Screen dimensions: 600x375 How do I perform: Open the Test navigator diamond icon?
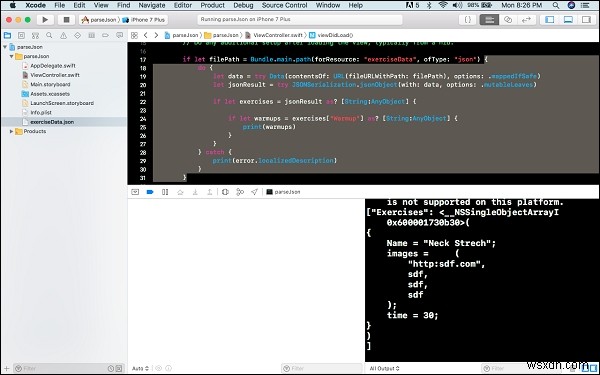pyautogui.click(x=77, y=35)
